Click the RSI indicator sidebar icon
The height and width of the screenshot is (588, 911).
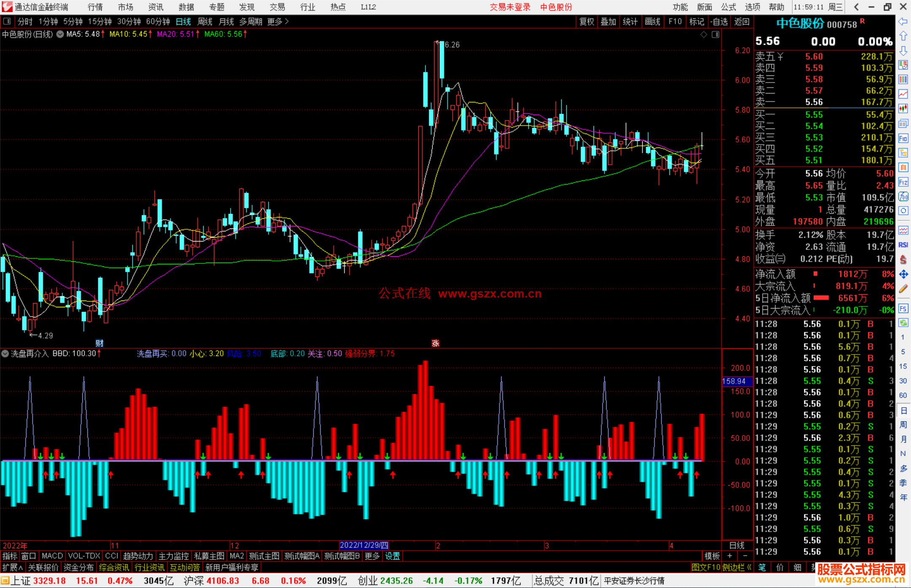tap(903, 245)
